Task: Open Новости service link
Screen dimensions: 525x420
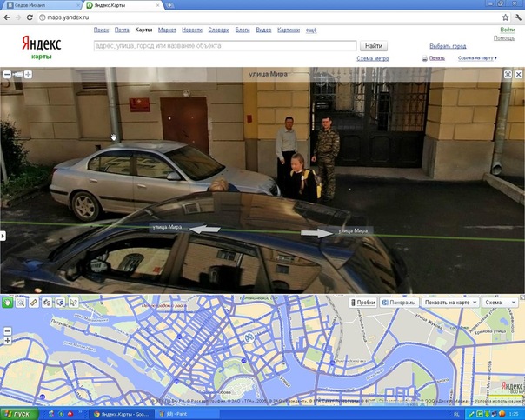Action: (x=192, y=30)
